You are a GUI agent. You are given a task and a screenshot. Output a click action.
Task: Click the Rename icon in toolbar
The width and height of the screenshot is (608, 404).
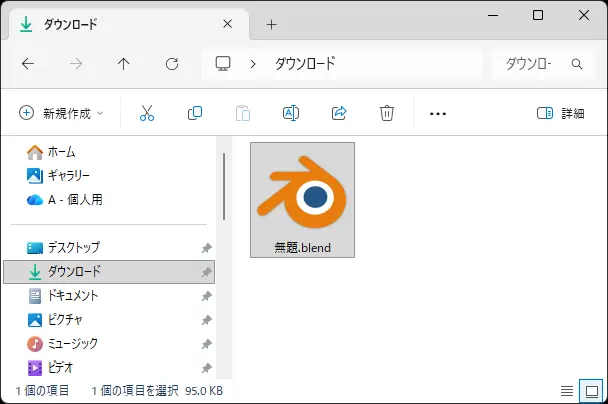pyautogui.click(x=291, y=113)
